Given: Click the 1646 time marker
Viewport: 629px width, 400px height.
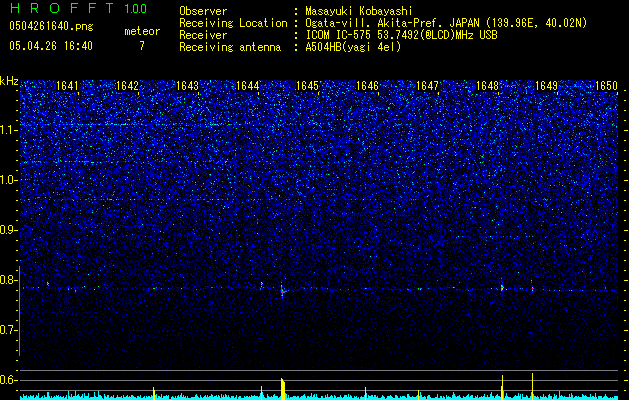Looking at the screenshot, I should pyautogui.click(x=367, y=86).
